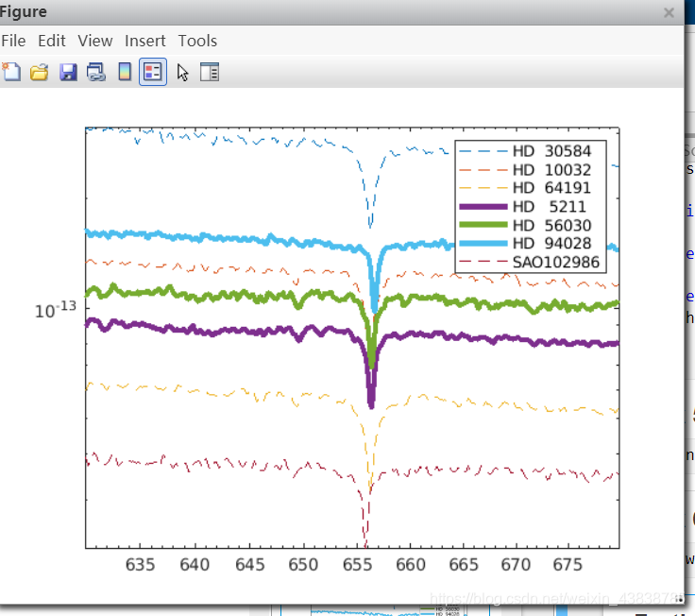Viewport: 695px width, 616px height.
Task: Open the File menu
Action: pyautogui.click(x=13, y=41)
